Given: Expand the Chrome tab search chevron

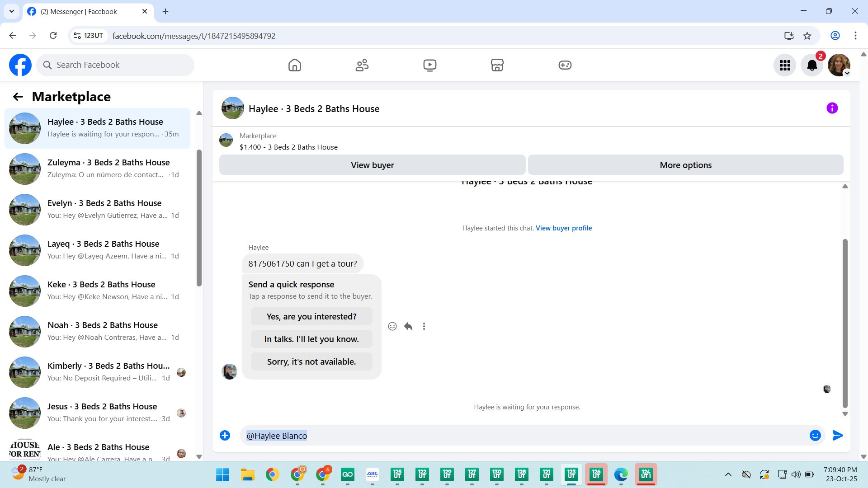Looking at the screenshot, I should click(x=11, y=11).
